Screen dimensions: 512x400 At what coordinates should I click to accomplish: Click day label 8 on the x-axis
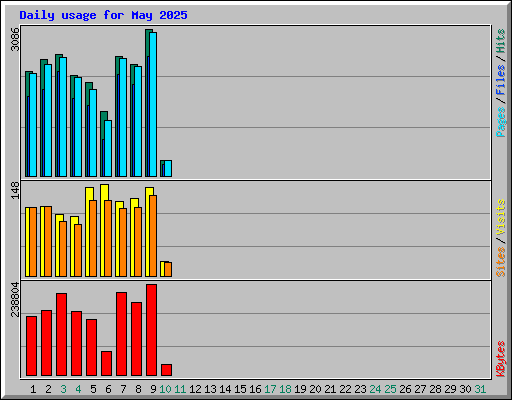coord(138,389)
